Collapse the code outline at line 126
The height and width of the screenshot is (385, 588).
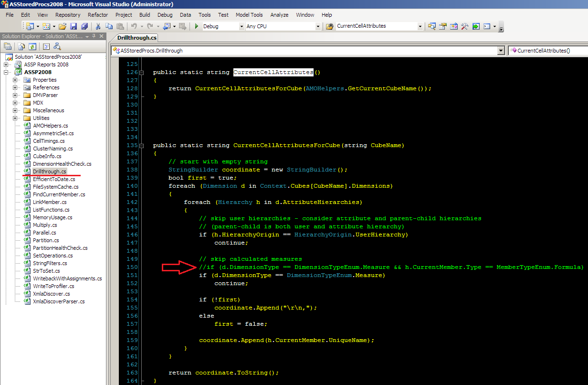point(141,73)
